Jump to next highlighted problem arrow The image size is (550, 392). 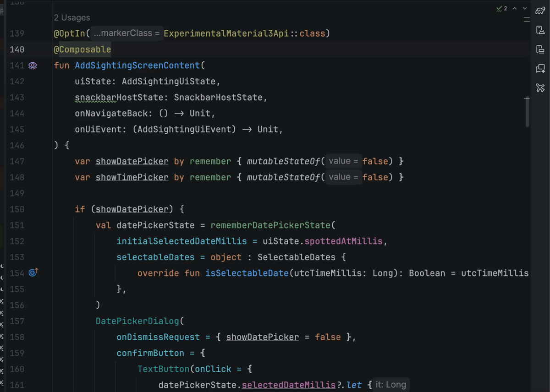point(525,9)
